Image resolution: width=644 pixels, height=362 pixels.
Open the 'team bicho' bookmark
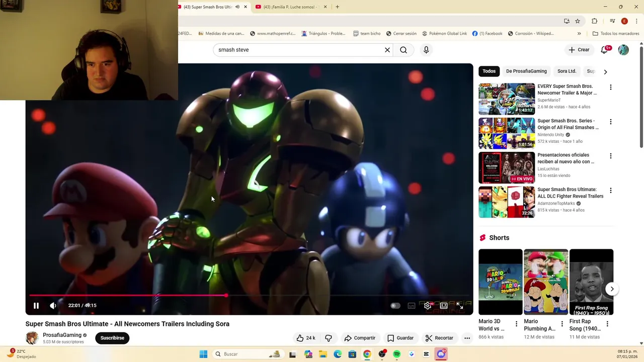point(367,34)
